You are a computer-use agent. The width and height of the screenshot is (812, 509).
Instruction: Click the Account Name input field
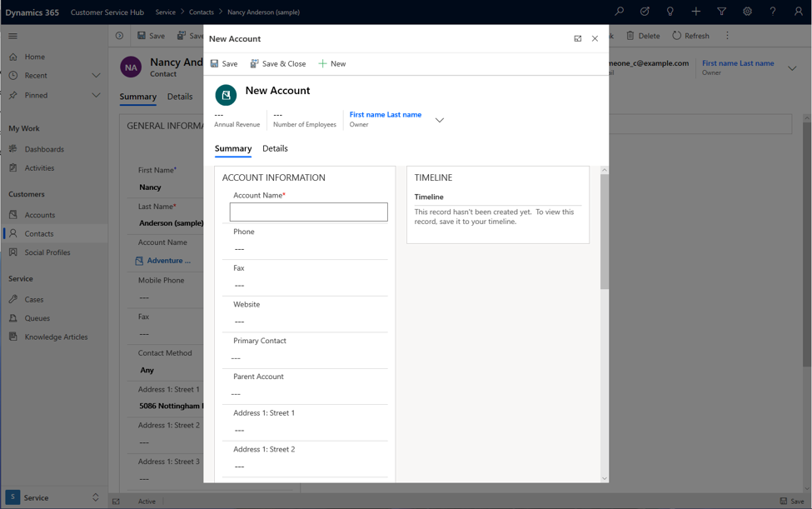click(x=308, y=212)
